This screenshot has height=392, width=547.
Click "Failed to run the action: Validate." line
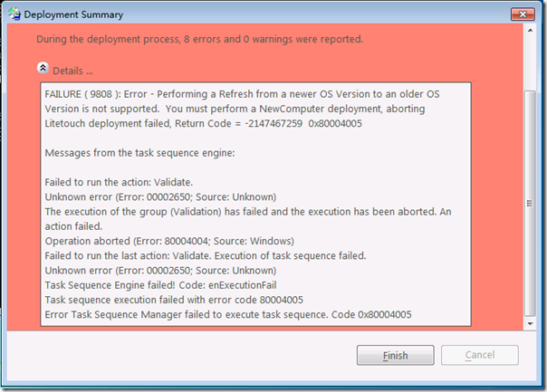tap(119, 182)
